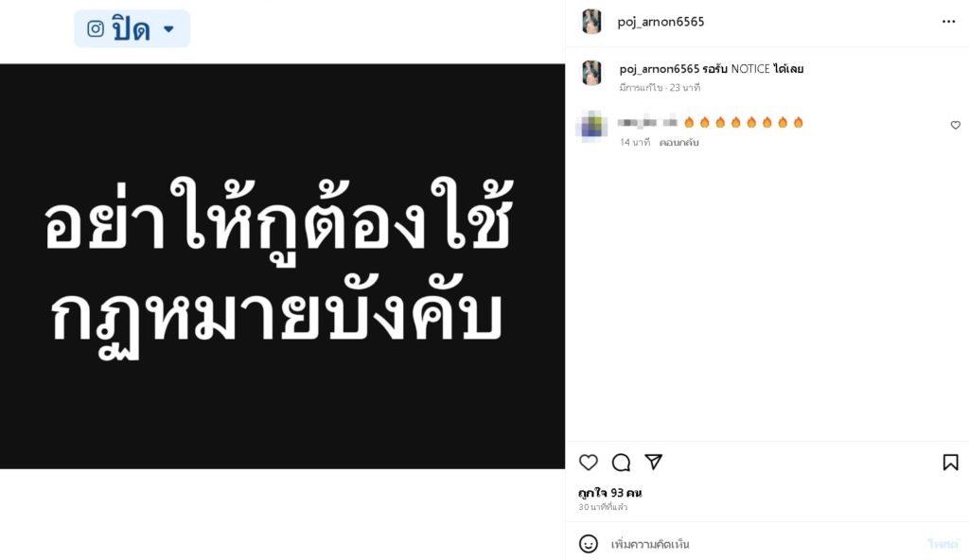View likes list ถูกใจ 93 คน
This screenshot has width=969, height=560.
tap(610, 493)
